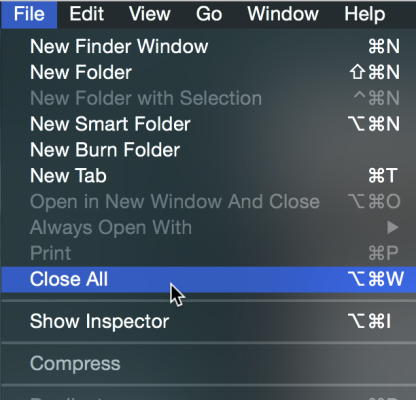Choose New Burn Folder
Viewport: 416px width, 400px height.
pos(208,150)
